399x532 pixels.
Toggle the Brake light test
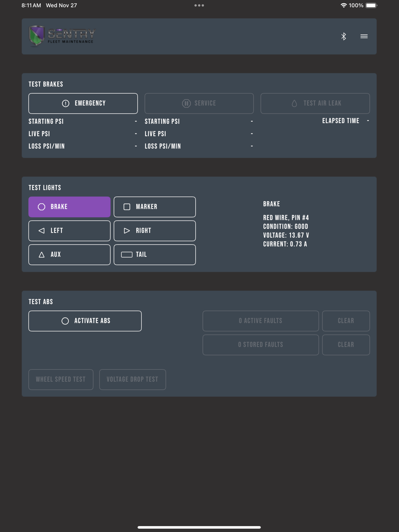pos(70,207)
